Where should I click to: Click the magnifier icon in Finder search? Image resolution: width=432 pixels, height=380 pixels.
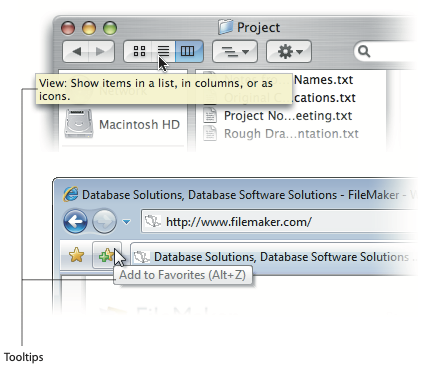[x=364, y=51]
